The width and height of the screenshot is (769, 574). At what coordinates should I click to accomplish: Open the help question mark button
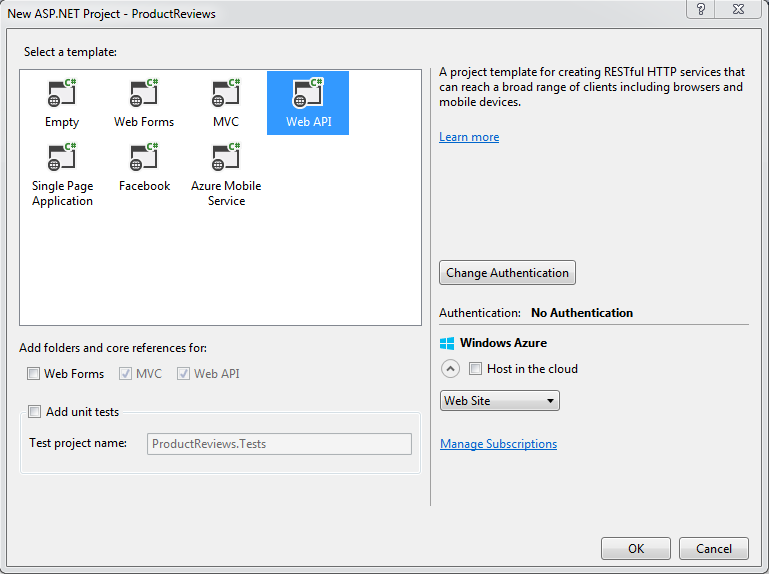[701, 9]
